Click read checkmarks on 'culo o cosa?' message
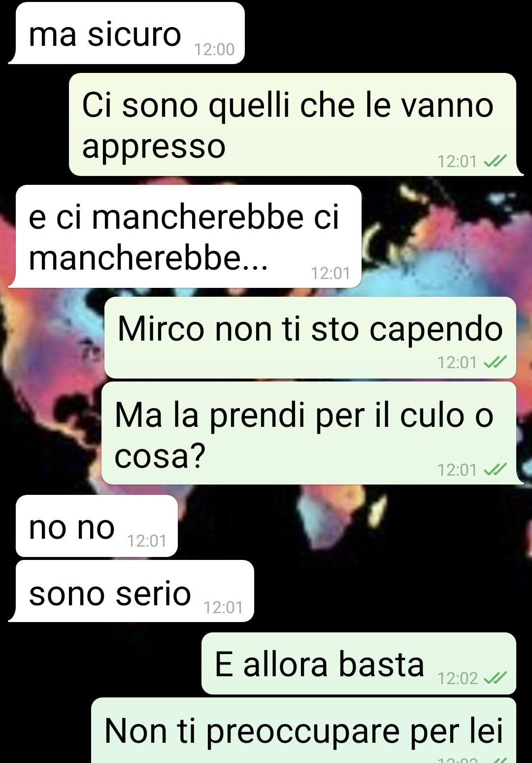 pos(495,470)
